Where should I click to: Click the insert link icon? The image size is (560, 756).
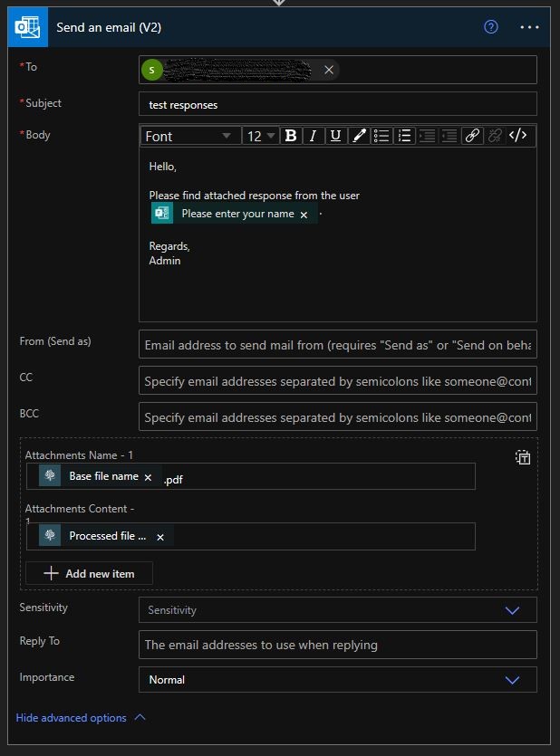coord(472,136)
